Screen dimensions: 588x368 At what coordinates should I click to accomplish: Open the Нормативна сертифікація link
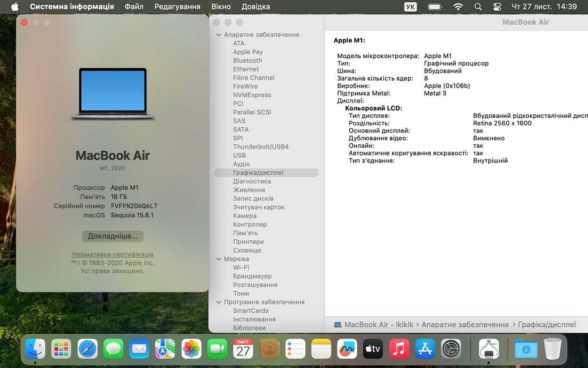[112, 254]
